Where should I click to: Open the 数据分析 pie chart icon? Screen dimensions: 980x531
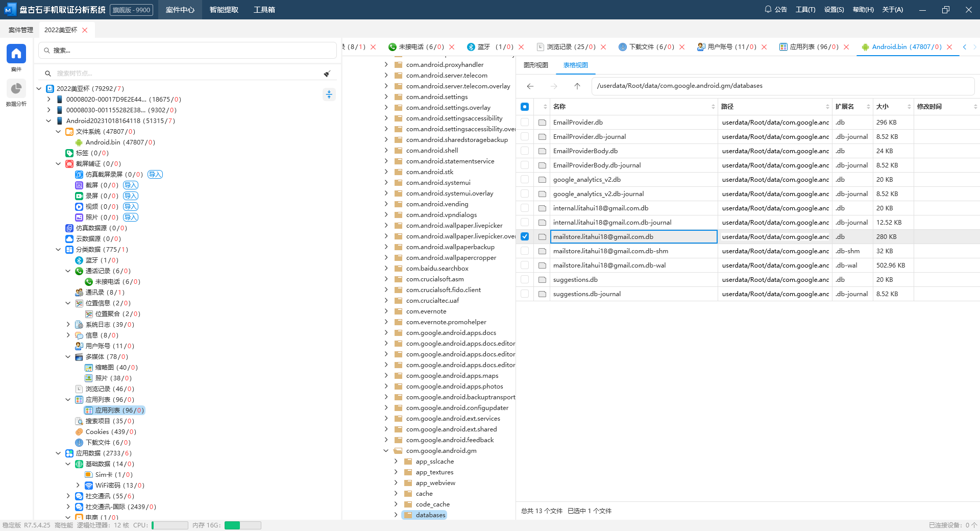click(16, 89)
